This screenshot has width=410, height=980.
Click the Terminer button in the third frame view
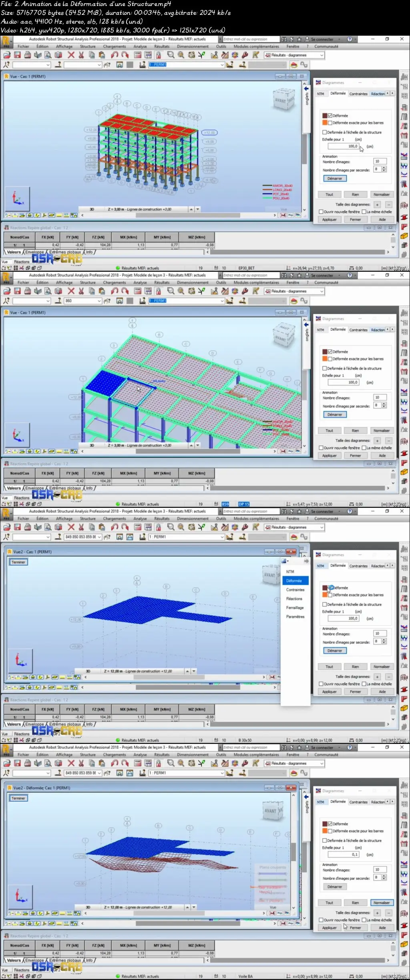[x=18, y=562]
